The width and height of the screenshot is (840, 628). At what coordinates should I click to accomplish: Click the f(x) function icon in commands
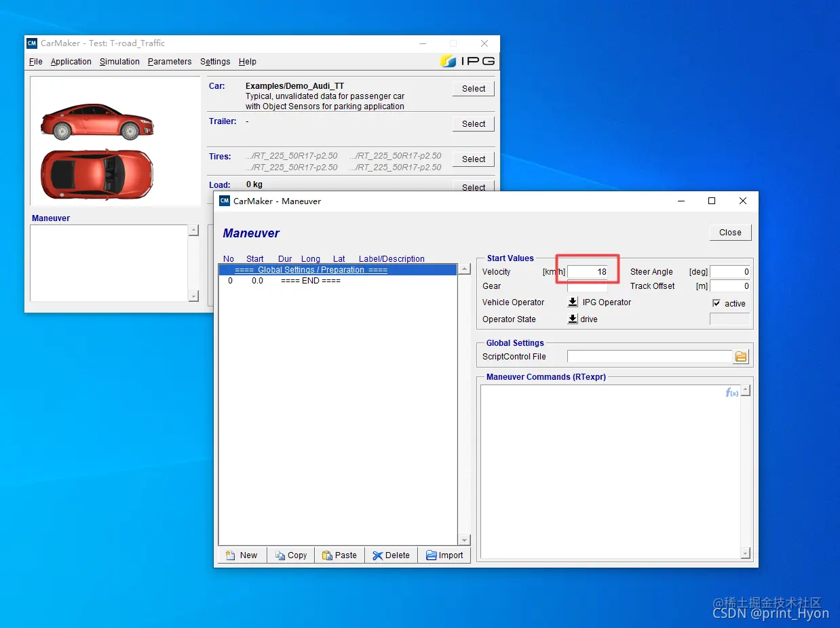(732, 393)
